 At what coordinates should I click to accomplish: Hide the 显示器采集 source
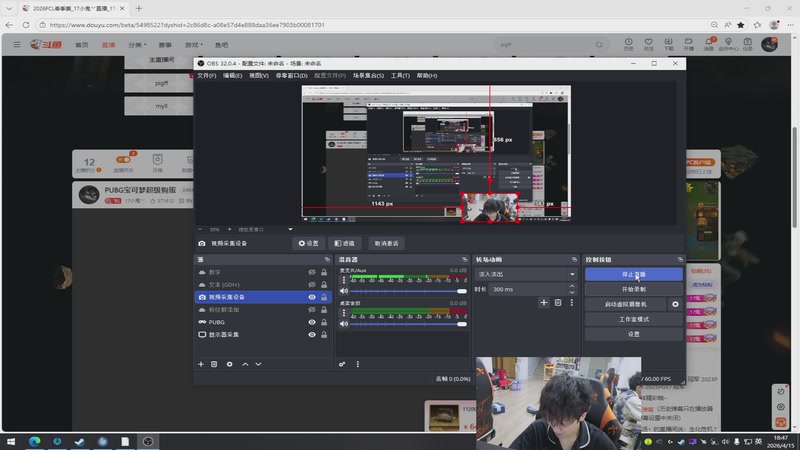coord(312,335)
